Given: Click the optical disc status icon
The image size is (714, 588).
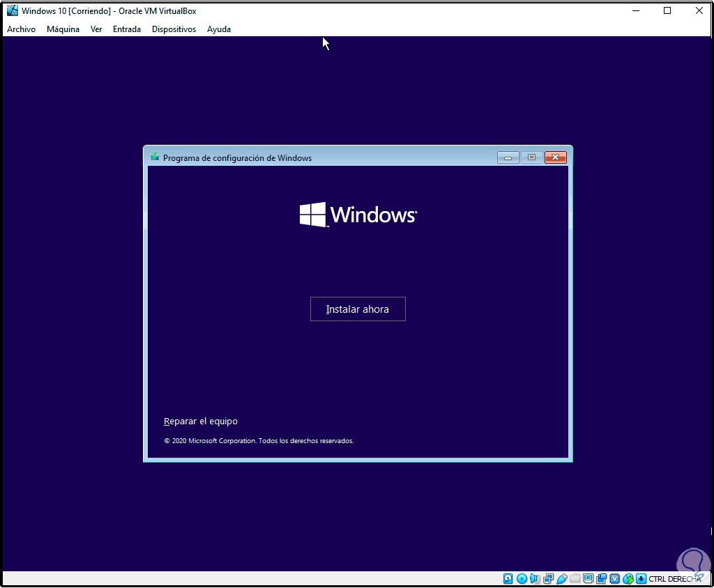Looking at the screenshot, I should (522, 578).
